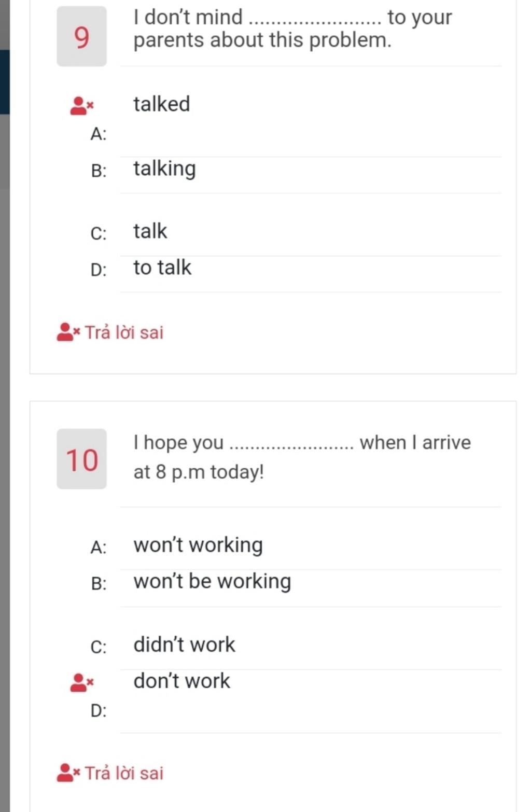The width and height of the screenshot is (531, 812).
Task: Click the user icon before question 10 'Trả lời sai'
Action: point(68,773)
